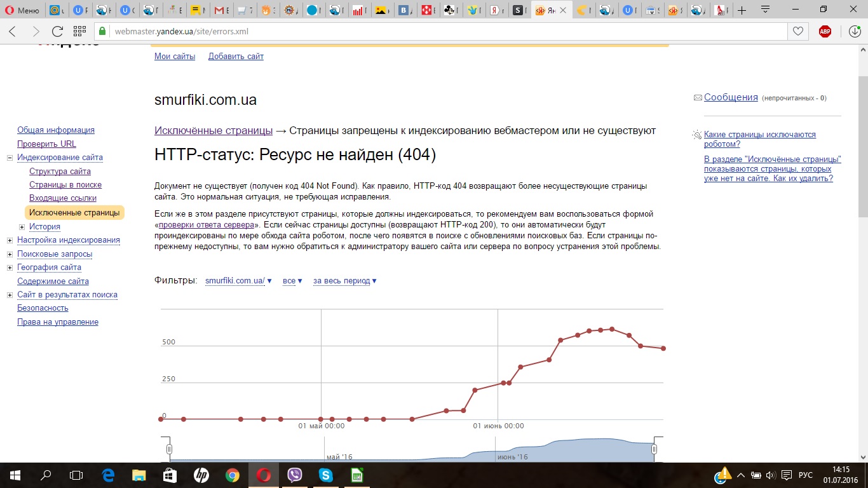
Task: Expand История subsection
Action: pyautogui.click(x=22, y=227)
